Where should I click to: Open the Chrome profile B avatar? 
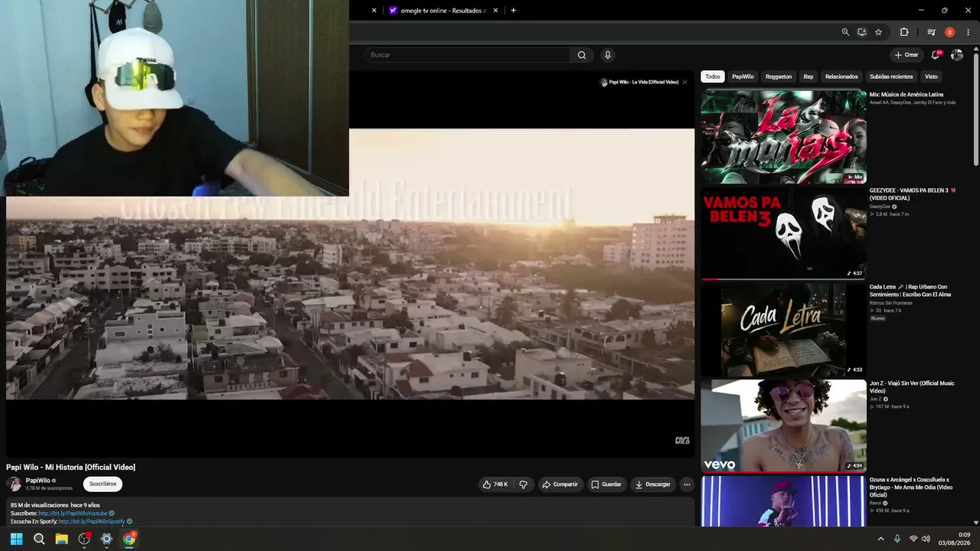coord(950,32)
